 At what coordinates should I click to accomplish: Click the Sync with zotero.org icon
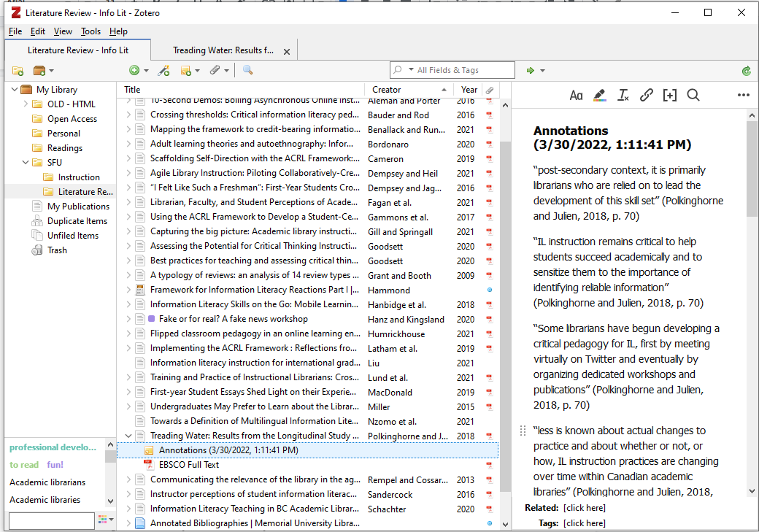(x=747, y=72)
